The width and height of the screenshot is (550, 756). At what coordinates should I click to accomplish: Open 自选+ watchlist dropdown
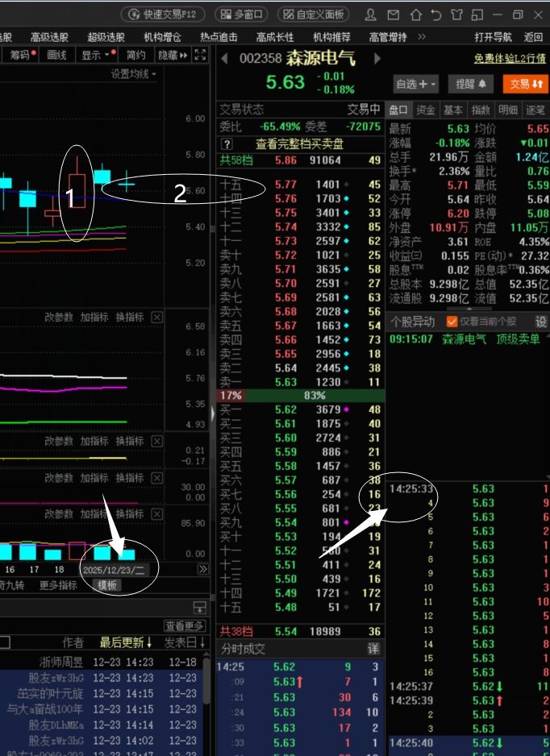coord(416,85)
